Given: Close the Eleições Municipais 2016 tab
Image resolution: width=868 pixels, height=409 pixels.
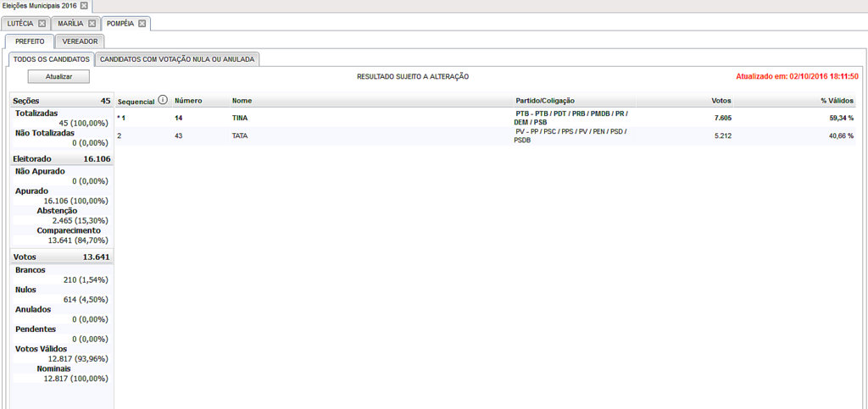Looking at the screenshot, I should point(84,6).
